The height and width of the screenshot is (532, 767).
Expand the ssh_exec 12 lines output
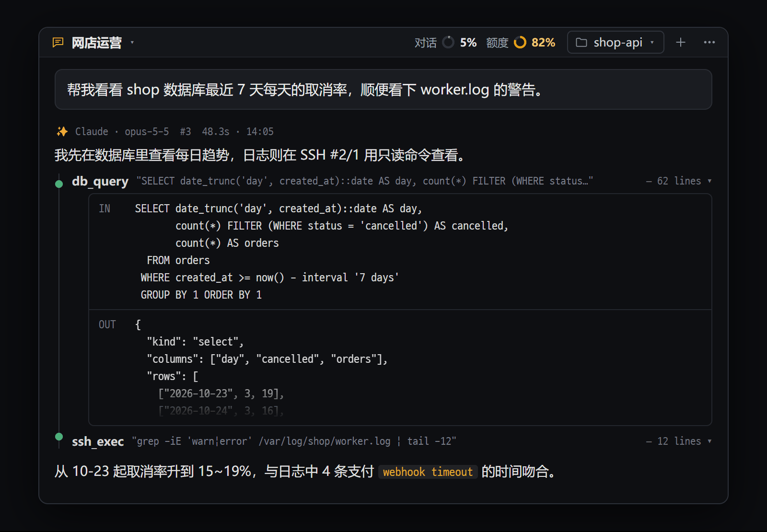[678, 441]
